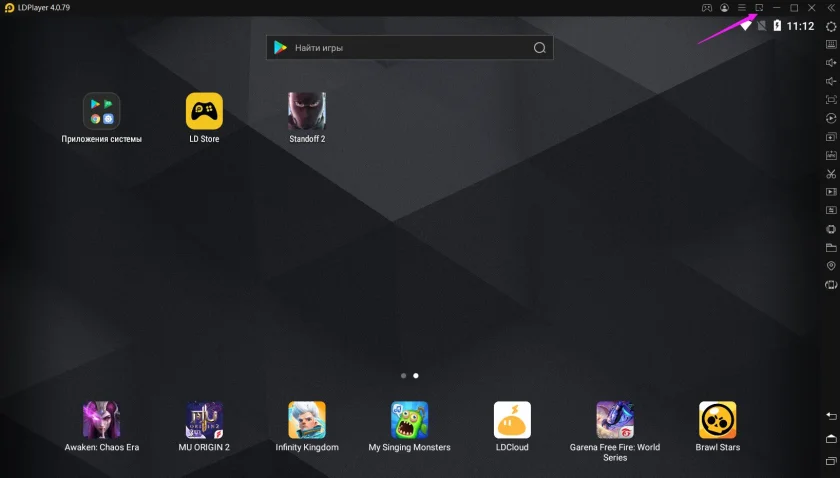Open the user account icon in title bar
Image resolution: width=840 pixels, height=478 pixels.
coord(724,8)
